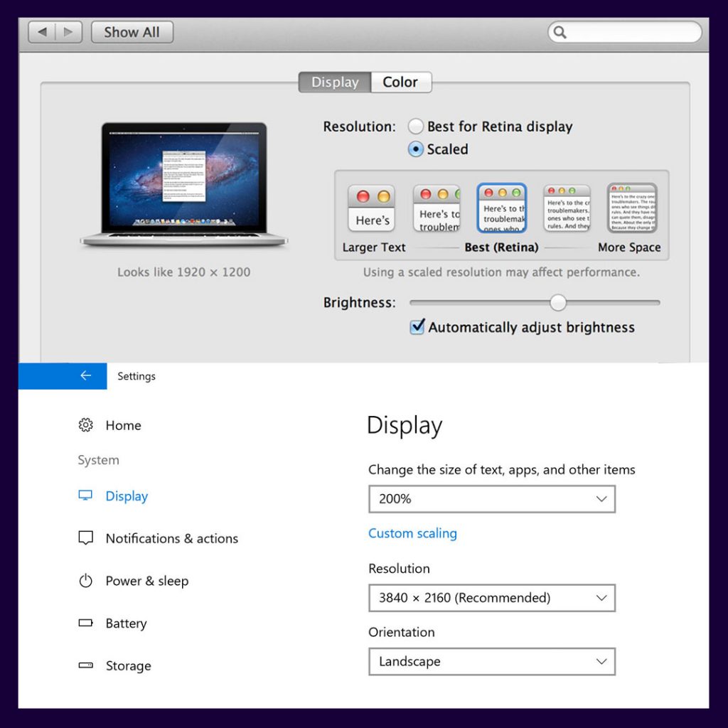Open Home in Settings sidebar
The image size is (728, 728).
click(122, 425)
